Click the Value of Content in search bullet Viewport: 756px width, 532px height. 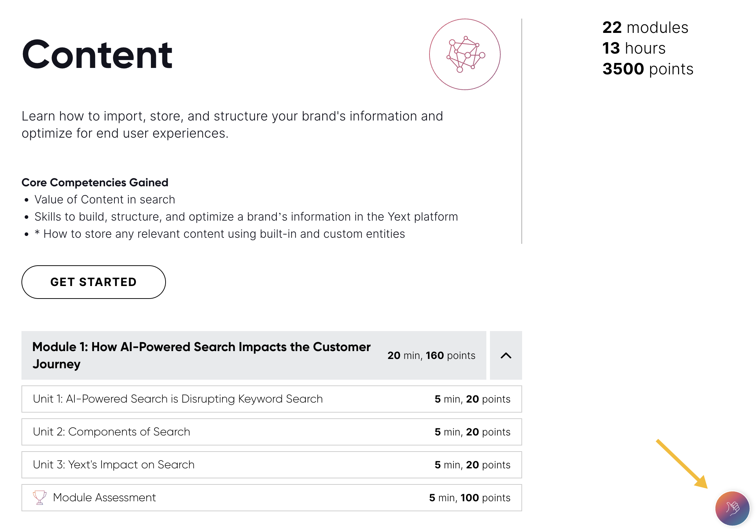[105, 199]
